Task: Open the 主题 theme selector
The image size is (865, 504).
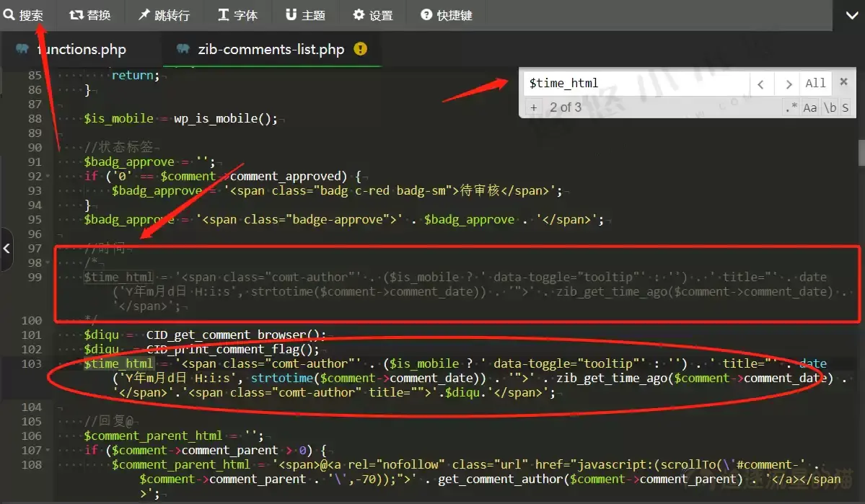Action: (305, 15)
